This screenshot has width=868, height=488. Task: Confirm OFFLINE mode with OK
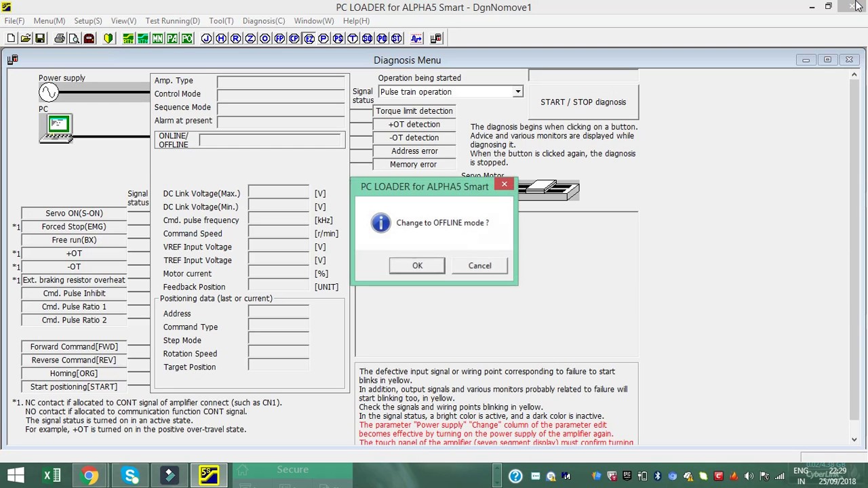coord(417,266)
